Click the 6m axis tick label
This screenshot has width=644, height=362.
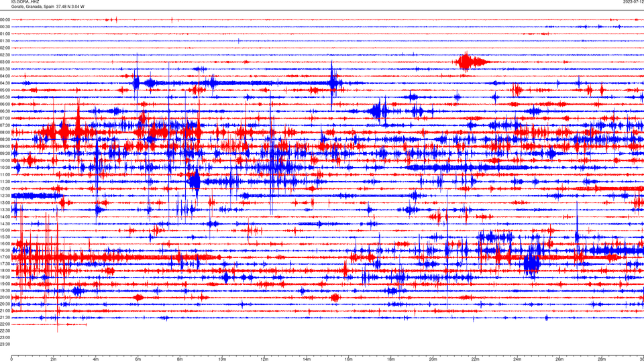138,359
